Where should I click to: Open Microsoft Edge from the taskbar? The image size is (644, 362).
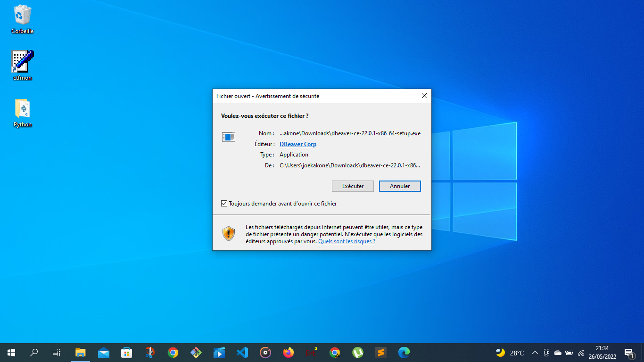pyautogui.click(x=404, y=353)
